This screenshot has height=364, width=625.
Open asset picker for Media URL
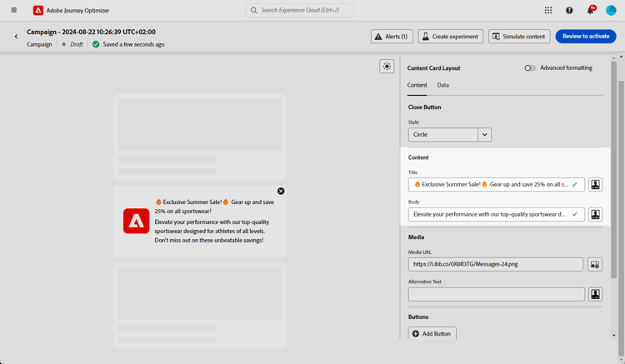tap(595, 264)
